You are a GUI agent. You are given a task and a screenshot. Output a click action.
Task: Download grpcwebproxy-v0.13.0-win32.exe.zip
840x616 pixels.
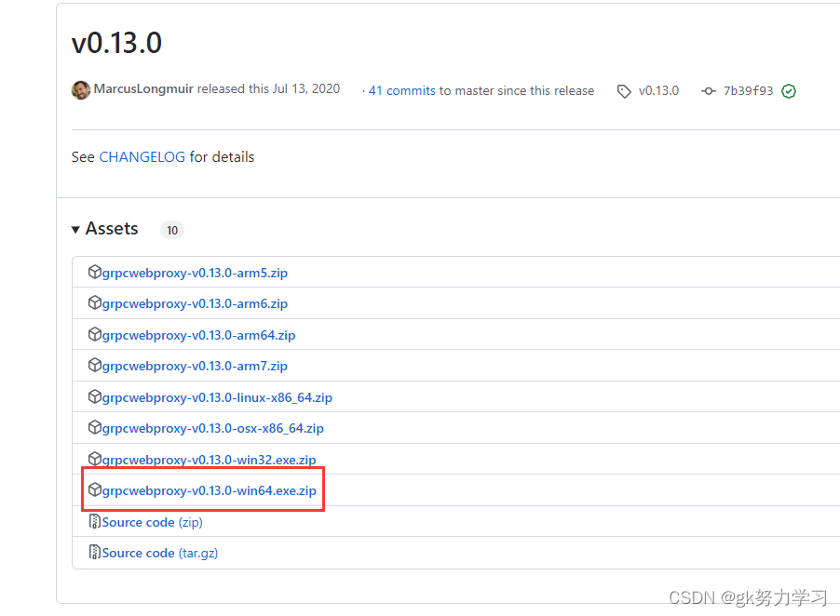tap(209, 460)
